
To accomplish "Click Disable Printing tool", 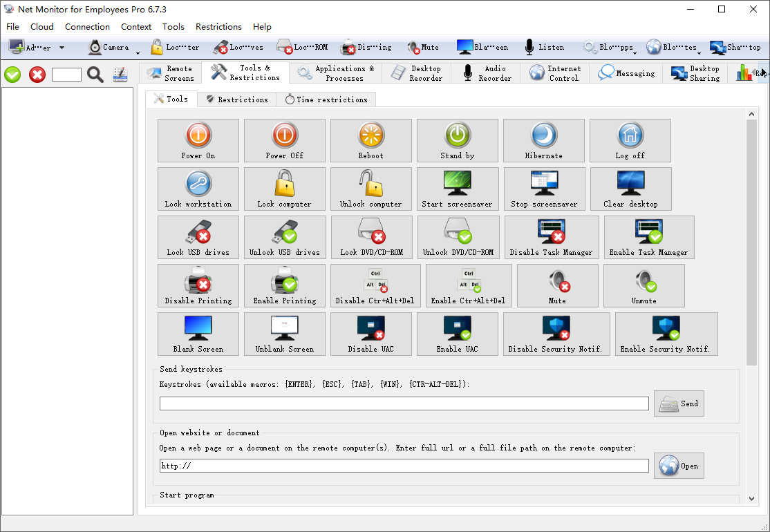I will click(198, 285).
